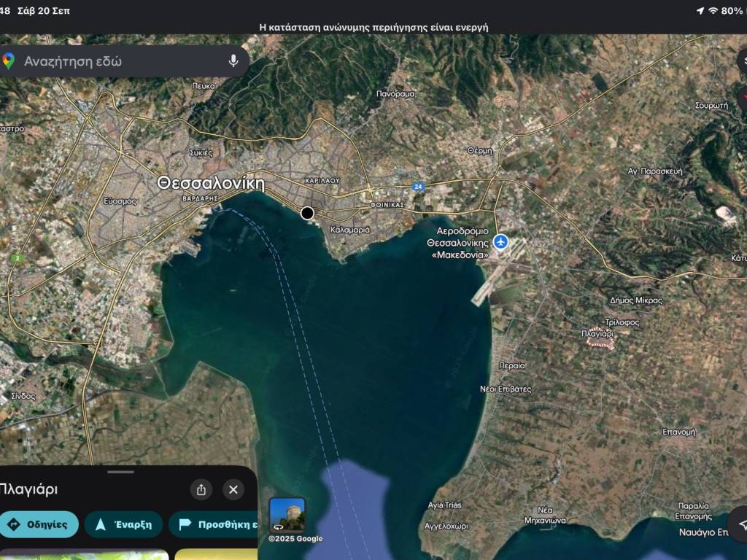Expand the place sheet drag handle
The image size is (747, 560).
(120, 472)
